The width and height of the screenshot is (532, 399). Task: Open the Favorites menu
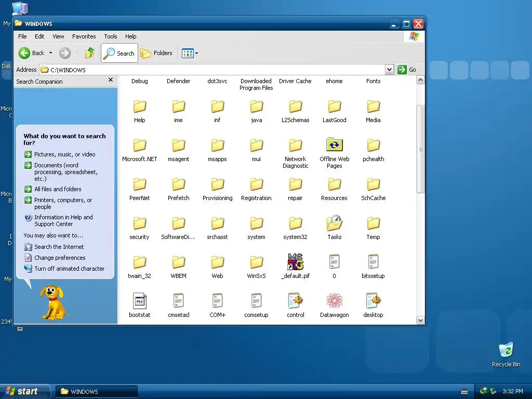[x=84, y=36]
